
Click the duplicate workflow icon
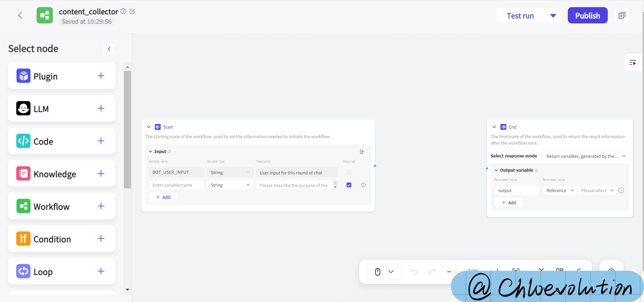click(622, 16)
